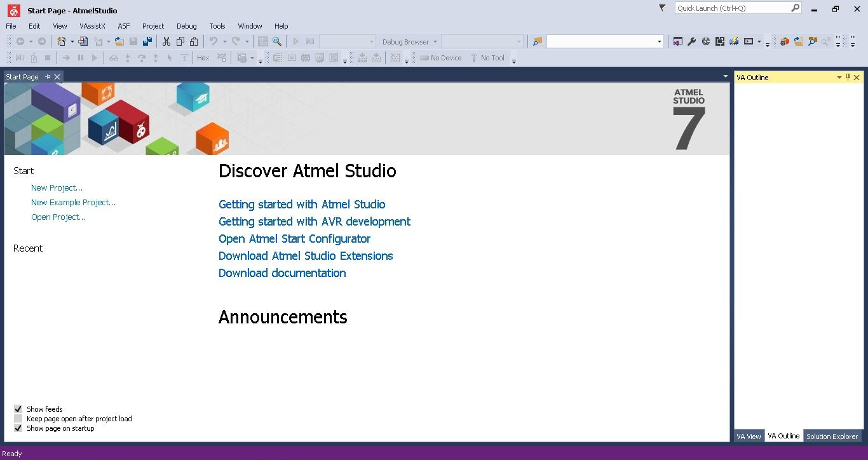
Task: Enable Keep page open after project load
Action: click(x=18, y=419)
